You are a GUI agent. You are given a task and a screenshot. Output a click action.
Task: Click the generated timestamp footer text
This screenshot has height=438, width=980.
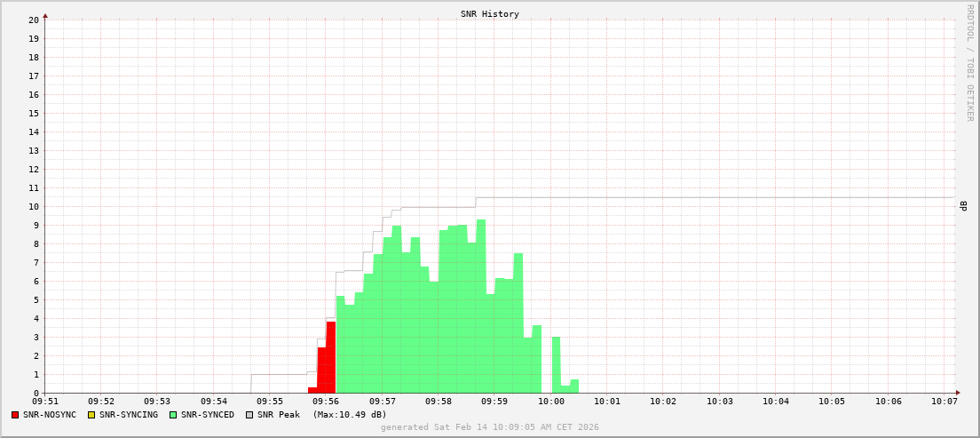[x=490, y=427]
